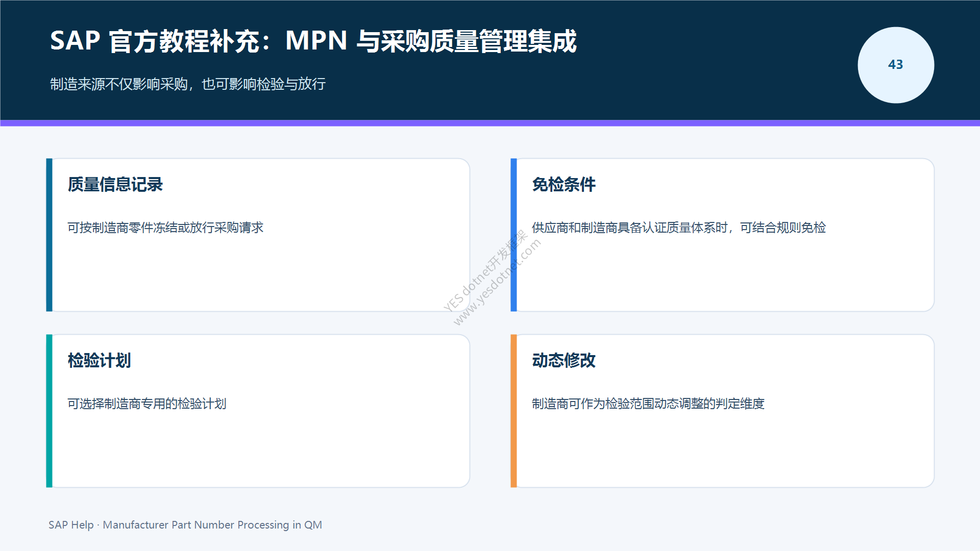The width and height of the screenshot is (980, 551).
Task: Select the '免检条件' card heading
Action: tap(563, 184)
